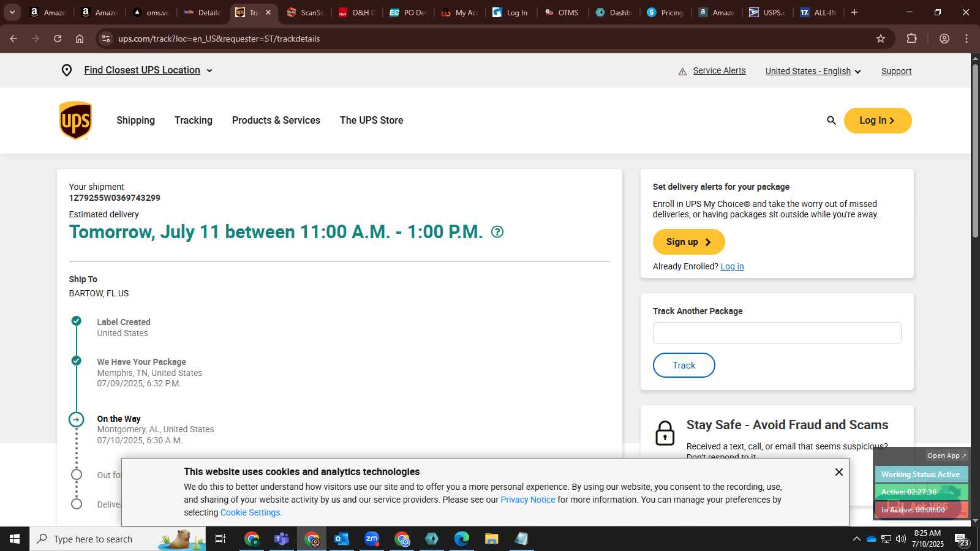This screenshot has height=551, width=980.
Task: Click the Sign up button
Action: [689, 242]
